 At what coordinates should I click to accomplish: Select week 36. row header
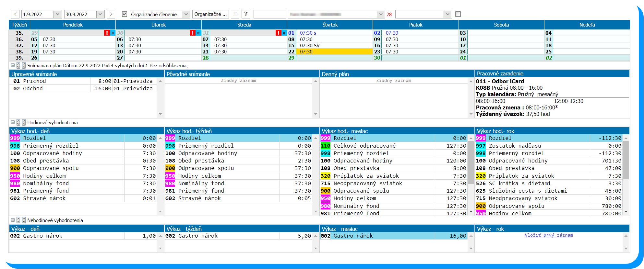click(19, 39)
